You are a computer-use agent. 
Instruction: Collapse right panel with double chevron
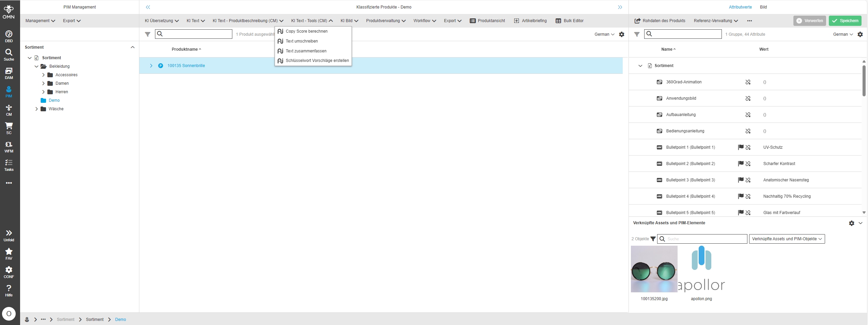pos(620,7)
